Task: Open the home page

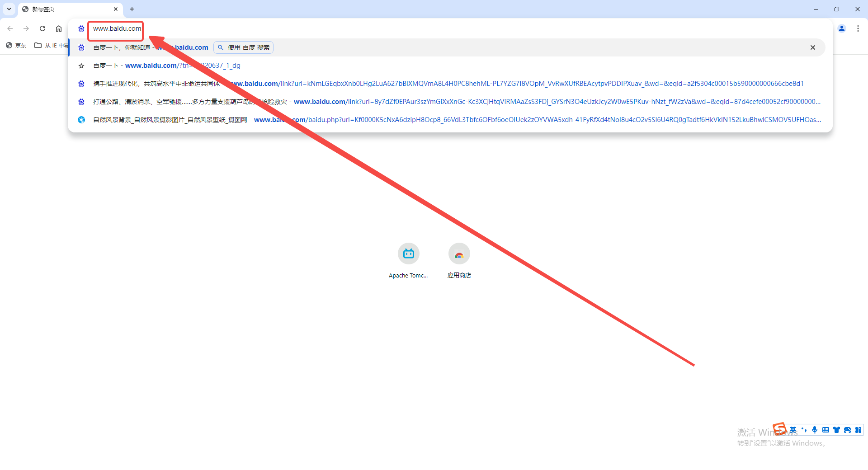Action: click(59, 28)
